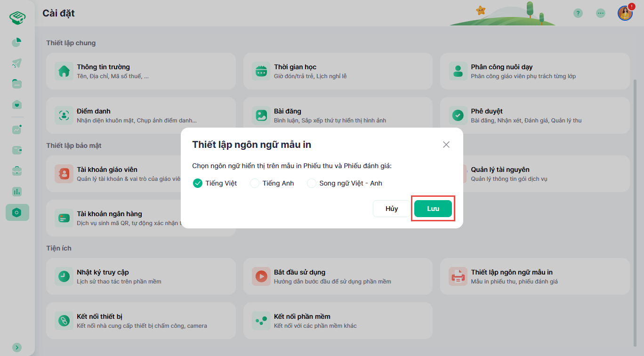644x356 pixels.
Task: Click the help question mark icon
Action: (578, 13)
